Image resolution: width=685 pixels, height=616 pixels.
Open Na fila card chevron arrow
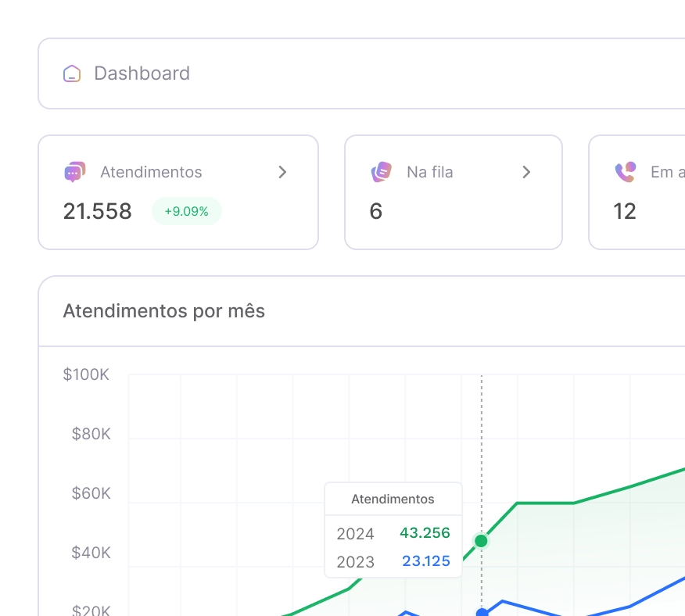[526, 172]
